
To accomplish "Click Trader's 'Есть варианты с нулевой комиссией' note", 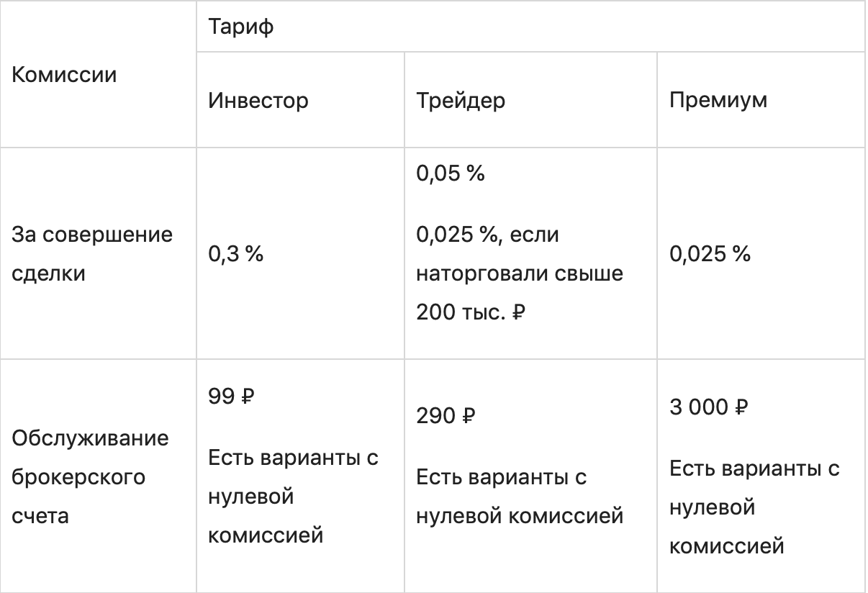I will pyautogui.click(x=520, y=496).
